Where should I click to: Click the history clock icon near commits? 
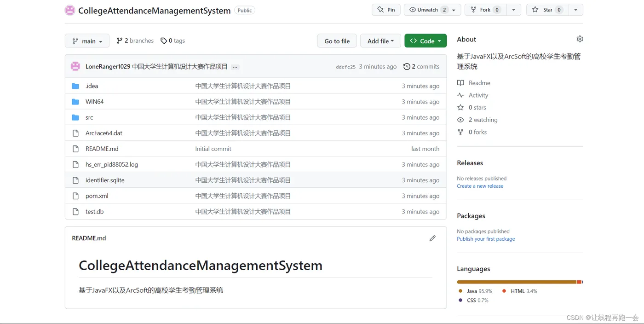tap(407, 67)
